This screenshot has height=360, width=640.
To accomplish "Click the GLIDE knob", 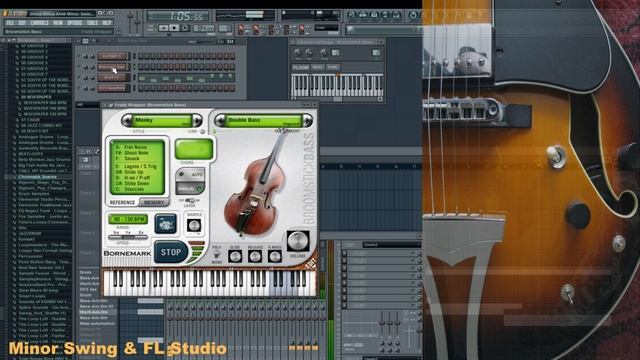I will 235,257.
